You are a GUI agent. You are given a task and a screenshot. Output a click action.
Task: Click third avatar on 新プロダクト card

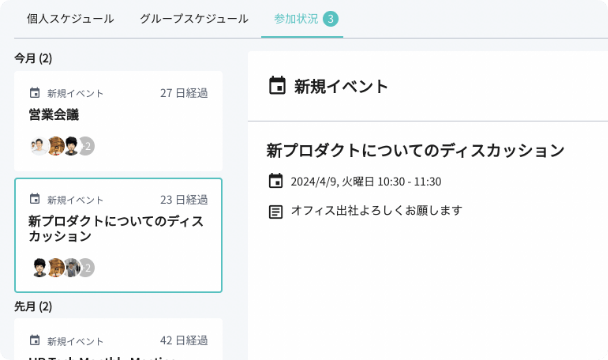pyautogui.click(x=71, y=268)
